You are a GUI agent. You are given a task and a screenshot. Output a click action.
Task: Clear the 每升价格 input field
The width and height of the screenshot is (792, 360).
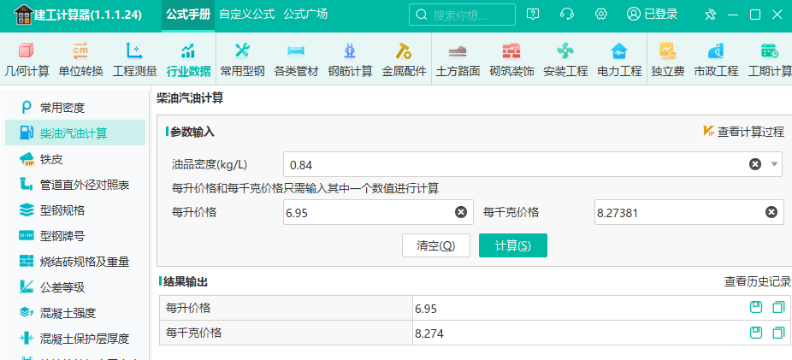coord(461,212)
